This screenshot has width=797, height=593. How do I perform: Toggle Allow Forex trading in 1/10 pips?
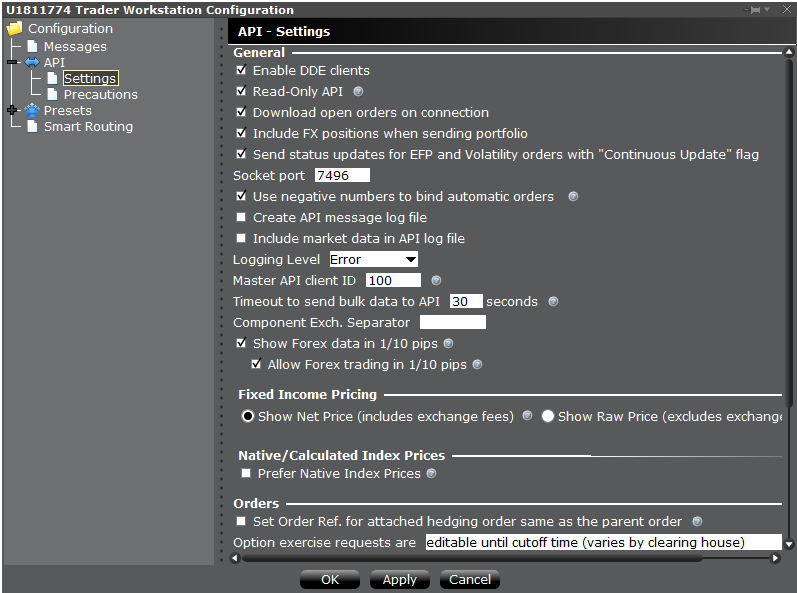(x=257, y=364)
